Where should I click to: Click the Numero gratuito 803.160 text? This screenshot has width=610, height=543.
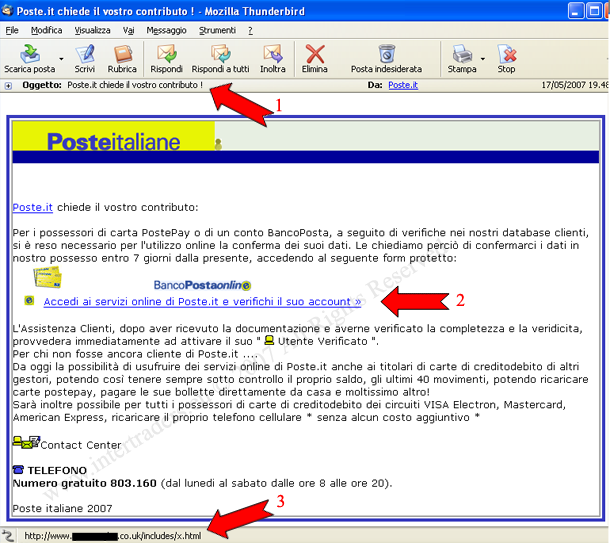[x=84, y=483]
